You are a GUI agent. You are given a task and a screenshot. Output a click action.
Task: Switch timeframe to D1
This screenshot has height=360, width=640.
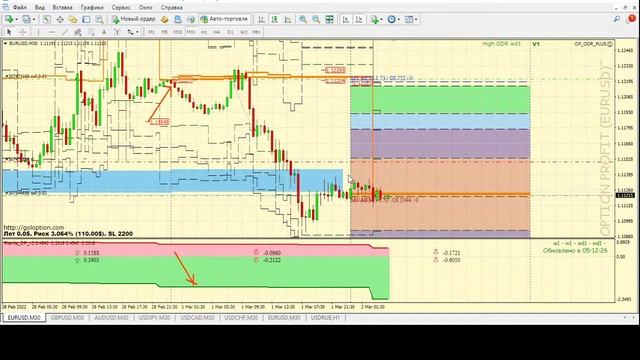point(230,32)
